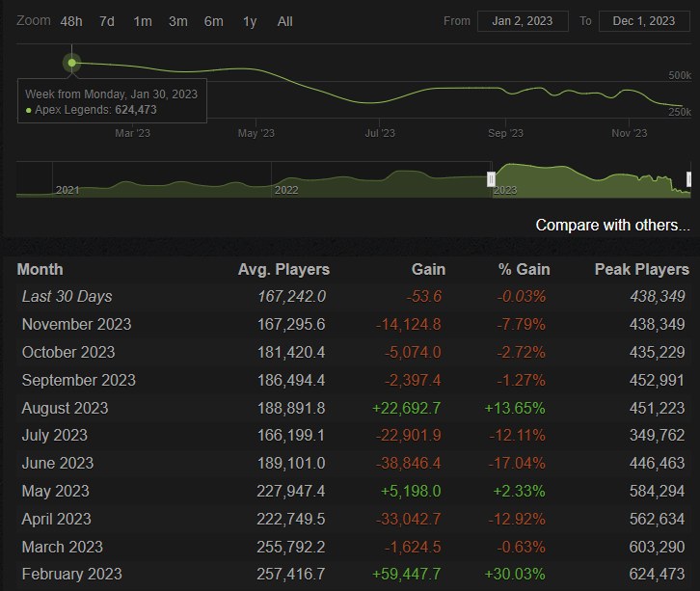Select peak players value 435,229
700x591 pixels.
[x=657, y=353]
